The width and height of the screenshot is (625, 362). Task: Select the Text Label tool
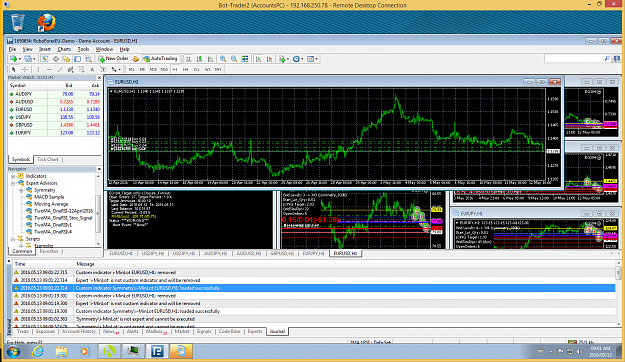click(103, 69)
